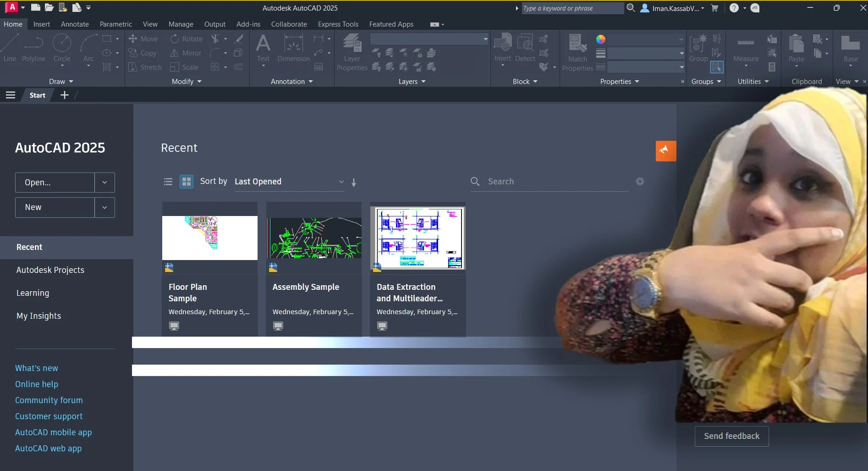
Task: Expand the Open button dropdown arrow
Action: point(104,183)
